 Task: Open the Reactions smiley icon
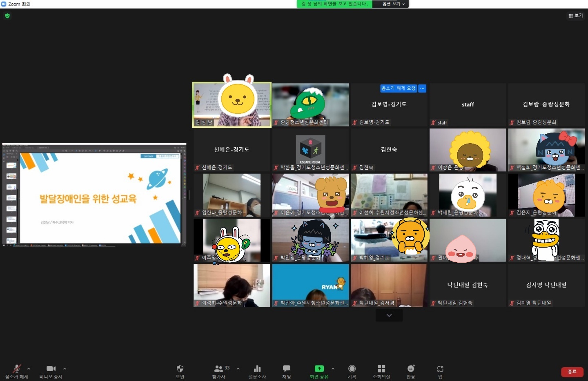(411, 368)
